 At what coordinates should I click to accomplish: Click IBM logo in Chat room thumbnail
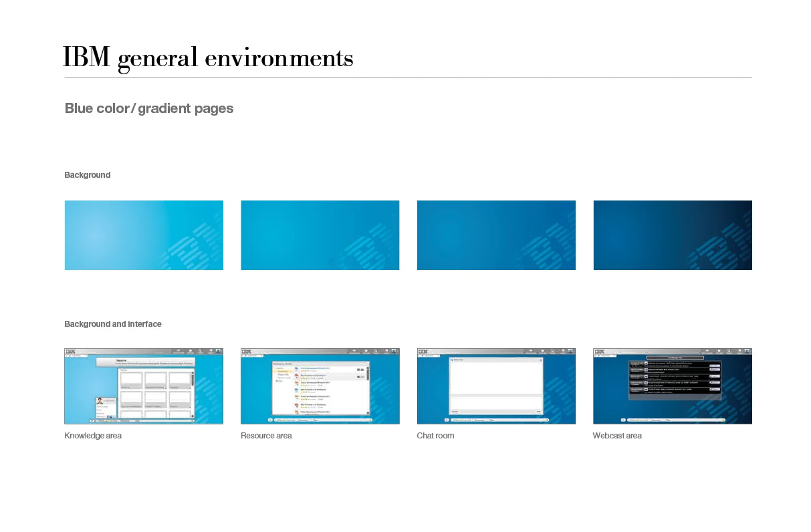tap(423, 352)
